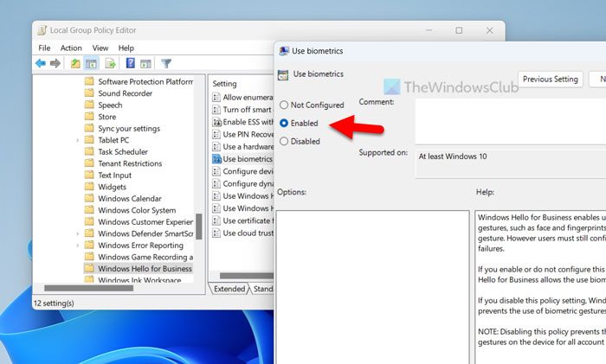The width and height of the screenshot is (606, 364).
Task: Click the Use biometrics policy icon in list
Action: point(216,158)
